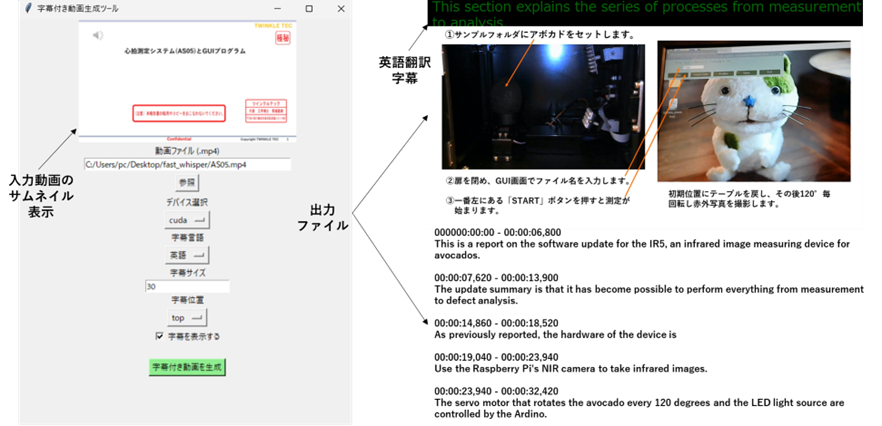
Task: Maximize the subtitle generator window
Action: pyautogui.click(x=308, y=8)
